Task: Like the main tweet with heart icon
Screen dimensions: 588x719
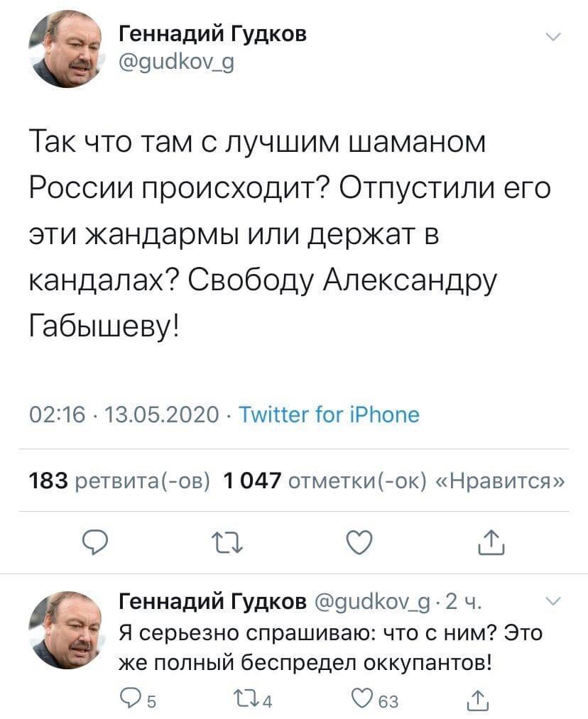Action: point(357,543)
